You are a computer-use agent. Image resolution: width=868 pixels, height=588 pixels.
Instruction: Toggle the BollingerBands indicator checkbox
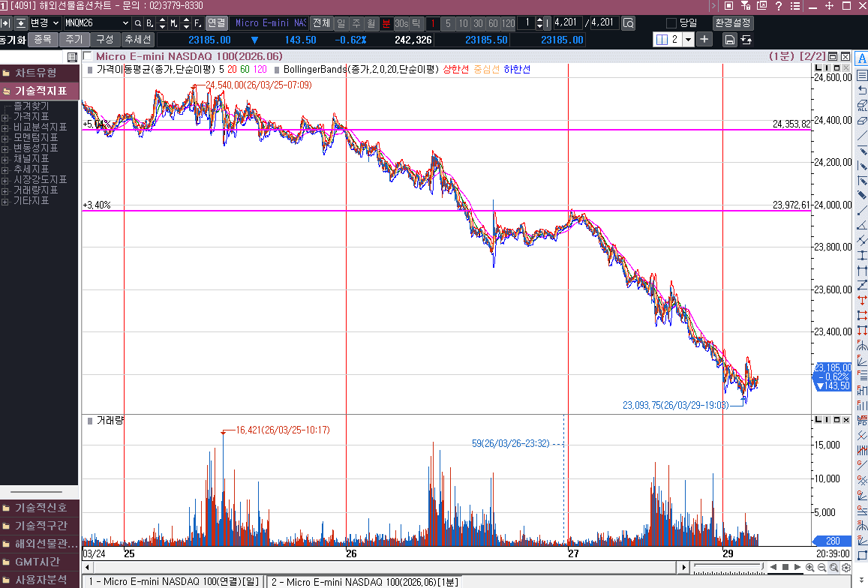tap(277, 69)
